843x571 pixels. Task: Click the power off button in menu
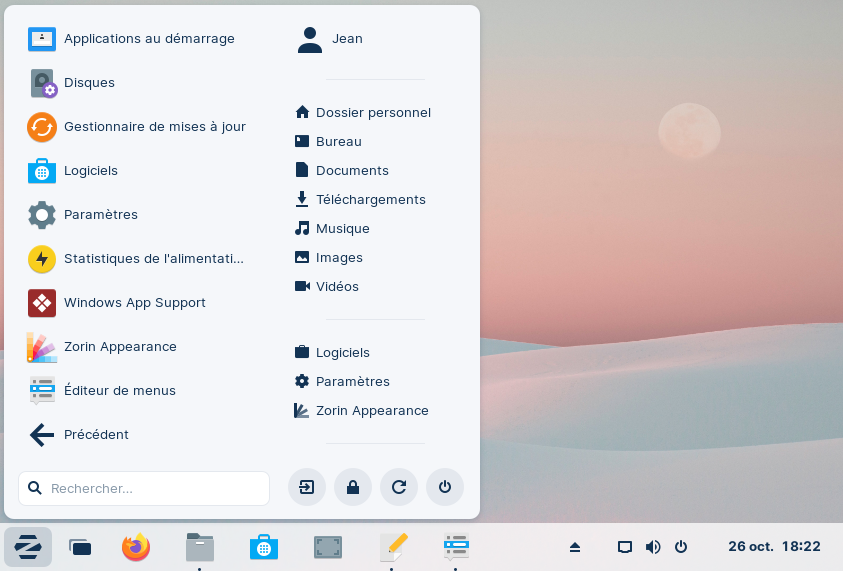coord(445,487)
